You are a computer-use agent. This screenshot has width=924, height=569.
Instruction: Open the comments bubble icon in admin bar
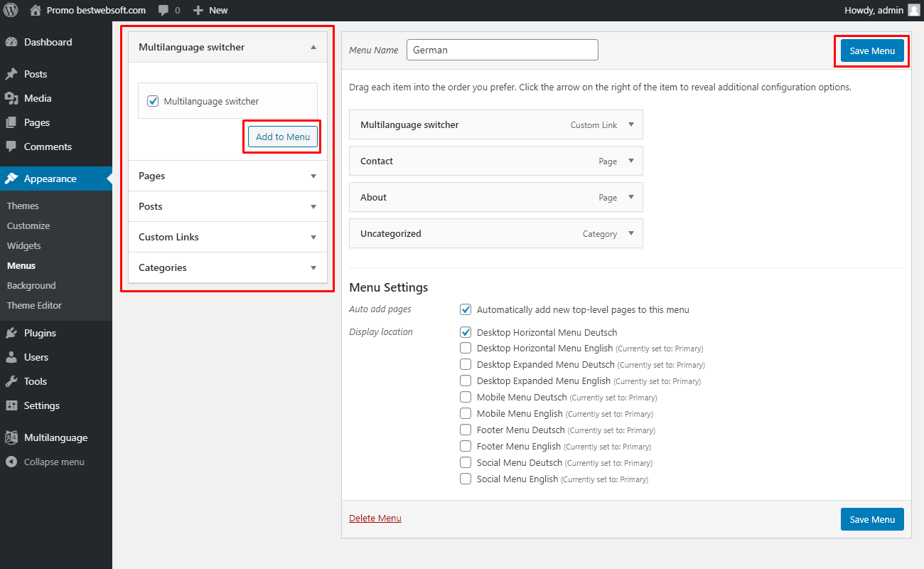[x=163, y=11]
